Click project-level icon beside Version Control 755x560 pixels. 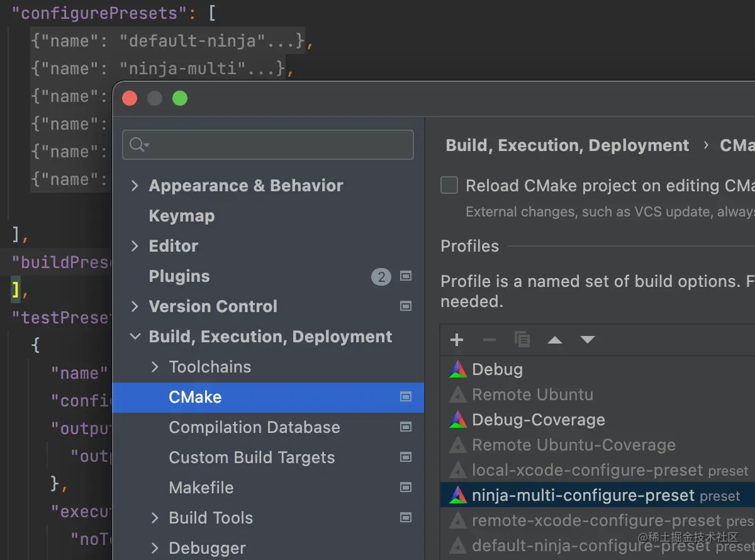tap(406, 306)
